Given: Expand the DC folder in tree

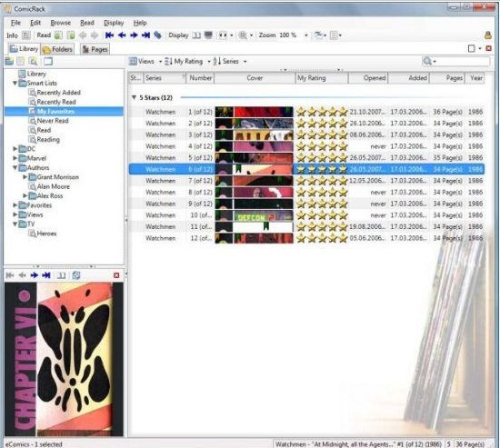Looking at the screenshot, I should [x=15, y=149].
